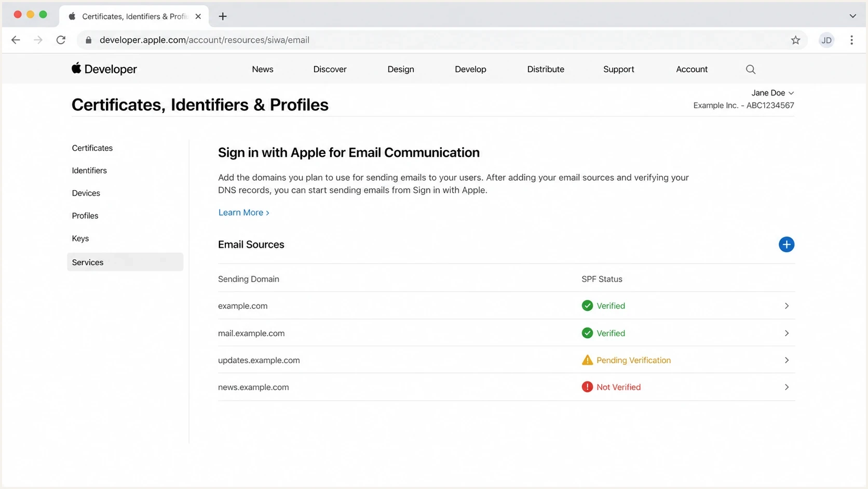Click the green Verified checkmark for example.com
Image resolution: width=868 pixels, height=489 pixels.
coord(587,306)
